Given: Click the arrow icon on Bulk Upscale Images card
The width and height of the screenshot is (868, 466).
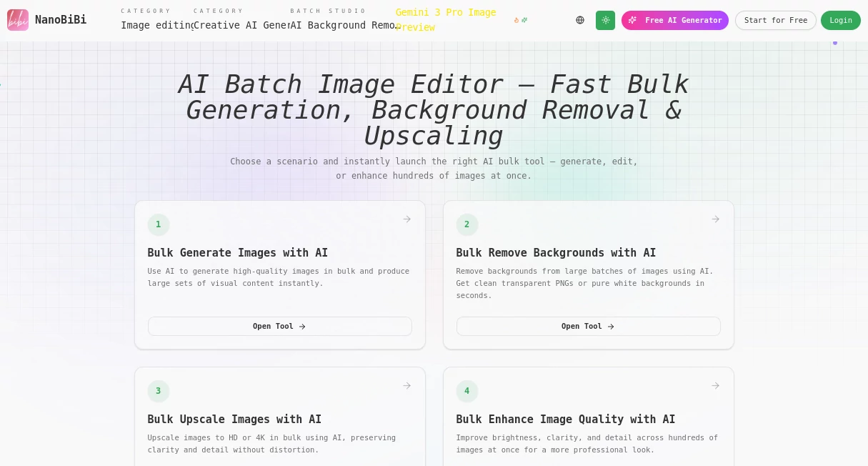Looking at the screenshot, I should pos(406,386).
